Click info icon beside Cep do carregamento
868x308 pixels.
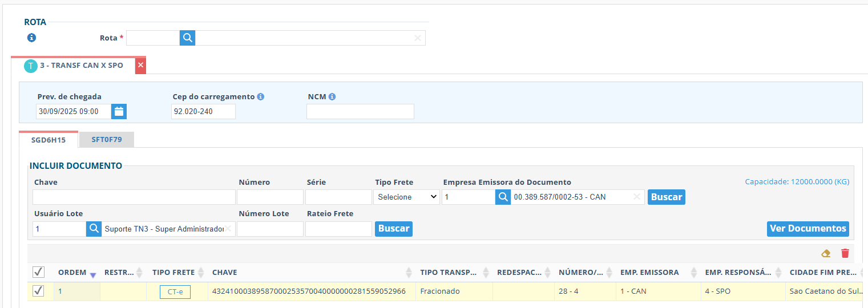(260, 97)
